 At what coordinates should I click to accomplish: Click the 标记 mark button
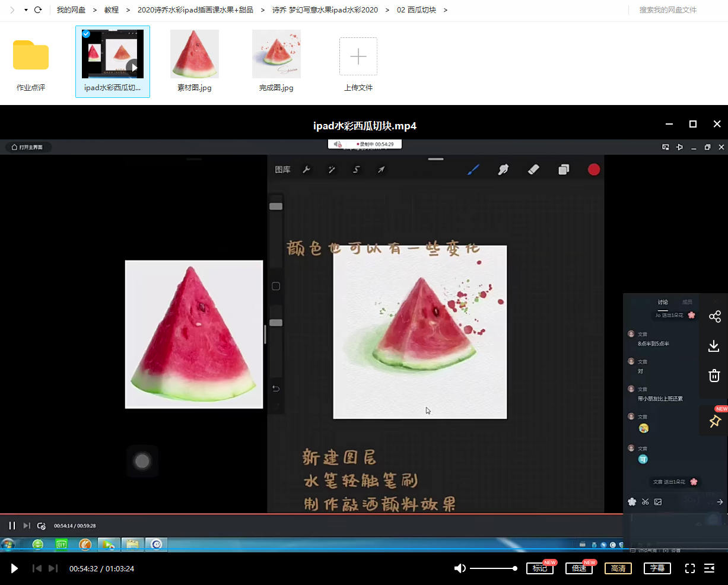tap(539, 568)
